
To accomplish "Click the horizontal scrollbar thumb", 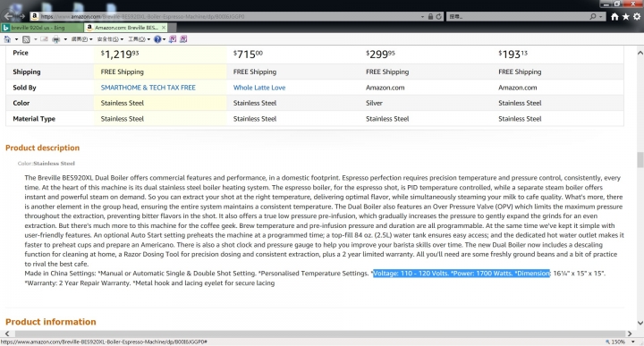I will click(x=318, y=333).
